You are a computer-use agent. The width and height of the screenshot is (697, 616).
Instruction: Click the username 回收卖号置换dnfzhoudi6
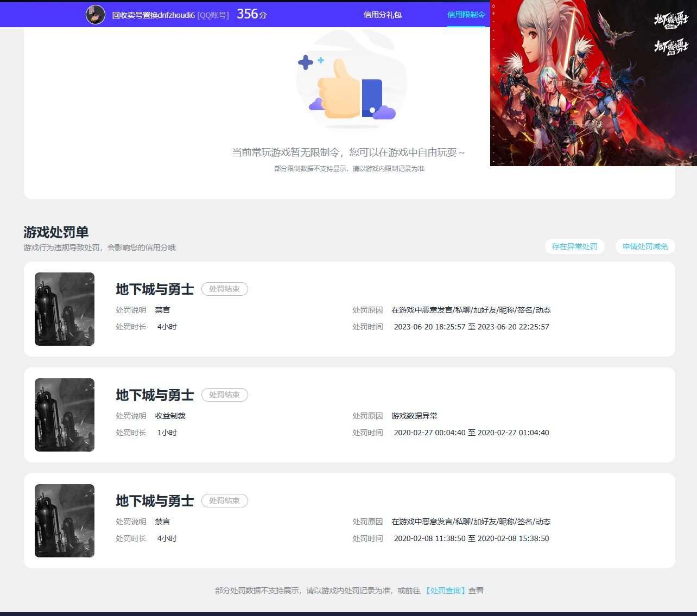click(154, 15)
